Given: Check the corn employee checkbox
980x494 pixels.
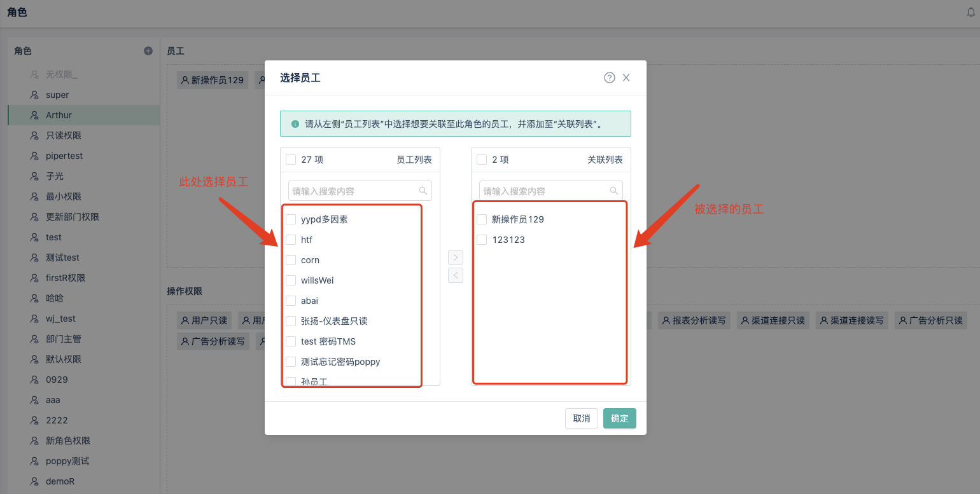Looking at the screenshot, I should coord(291,260).
